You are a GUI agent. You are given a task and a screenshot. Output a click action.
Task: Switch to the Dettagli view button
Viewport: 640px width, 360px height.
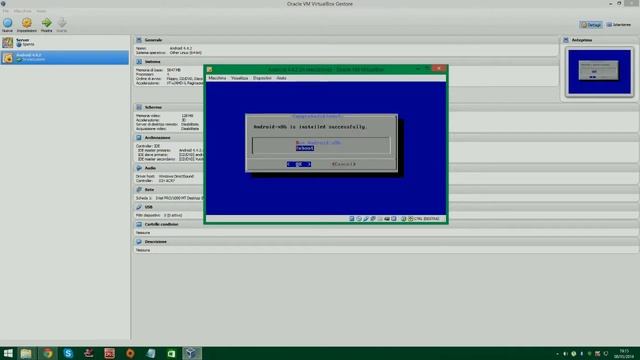[x=591, y=25]
